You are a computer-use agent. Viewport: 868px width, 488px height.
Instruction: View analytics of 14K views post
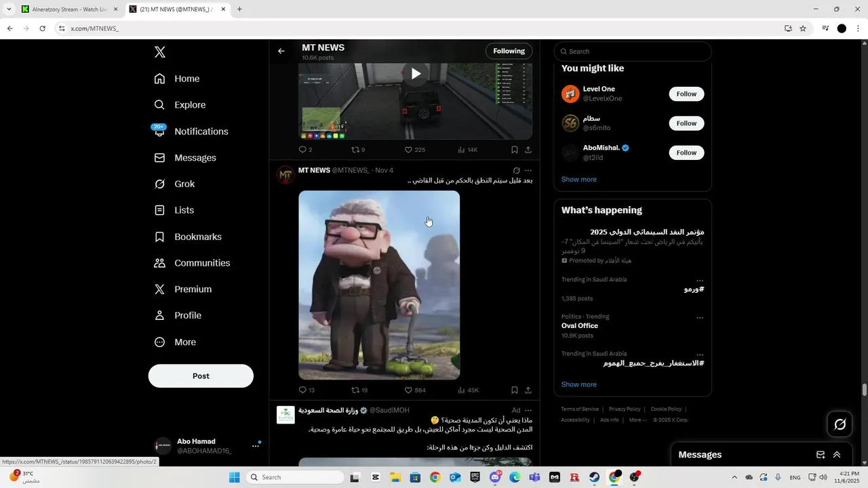(x=468, y=150)
